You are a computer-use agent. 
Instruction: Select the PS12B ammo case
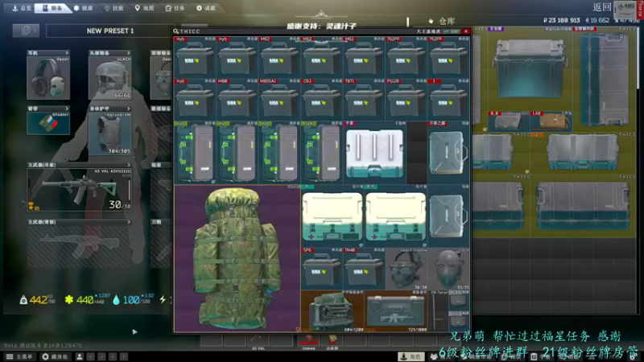pos(407,100)
